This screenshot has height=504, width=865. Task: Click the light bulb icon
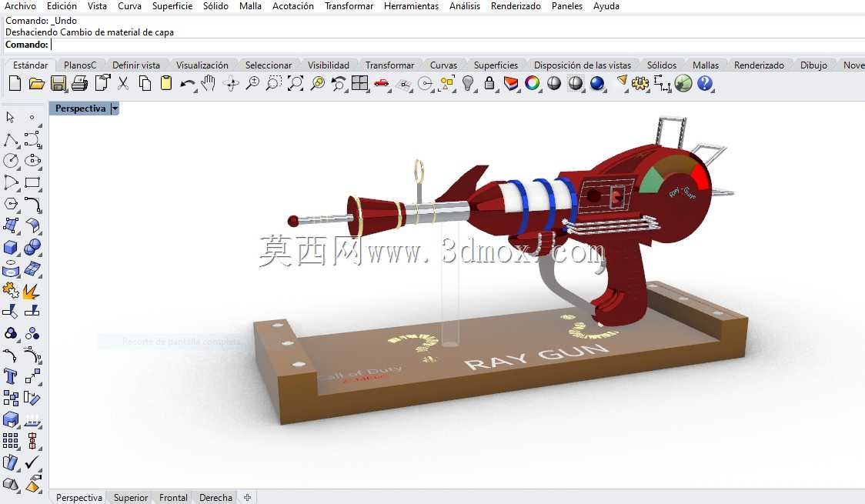[x=468, y=83]
